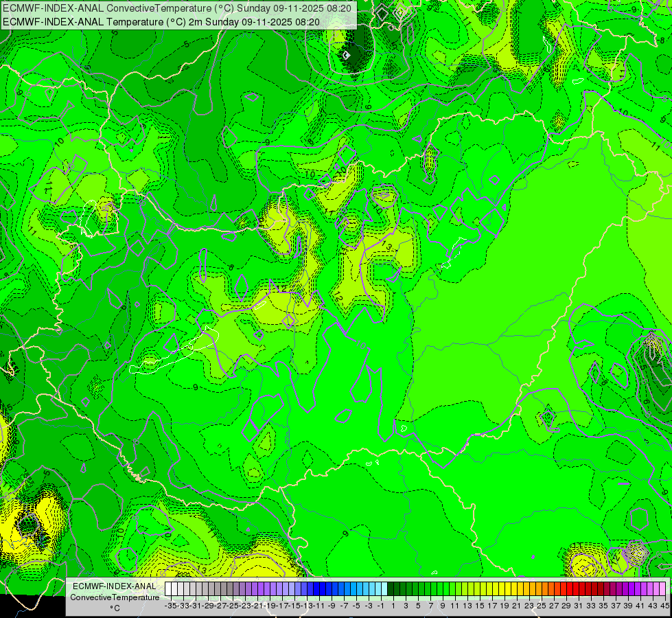The height and width of the screenshot is (618, 672).
Task: Click the -19 legend scale value
Action: point(270,606)
